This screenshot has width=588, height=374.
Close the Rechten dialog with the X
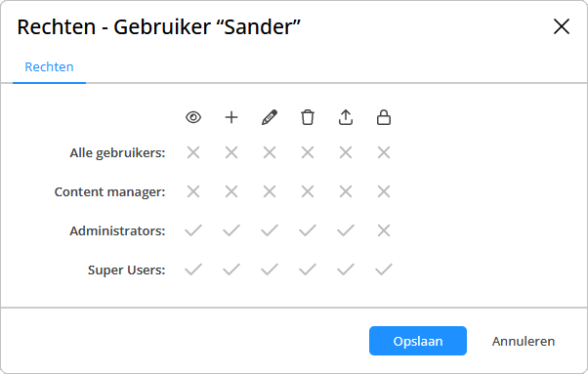coord(562,26)
